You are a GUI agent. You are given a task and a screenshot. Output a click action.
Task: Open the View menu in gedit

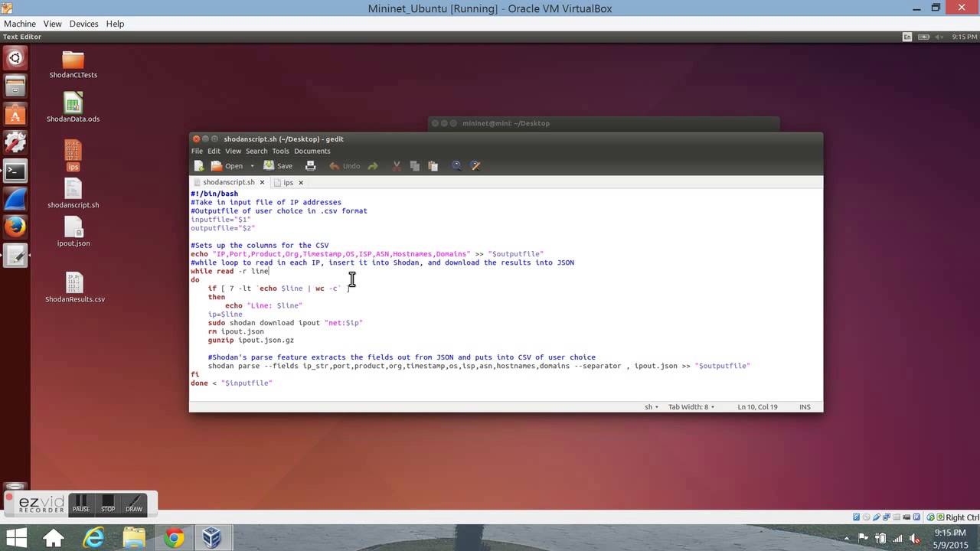point(233,151)
